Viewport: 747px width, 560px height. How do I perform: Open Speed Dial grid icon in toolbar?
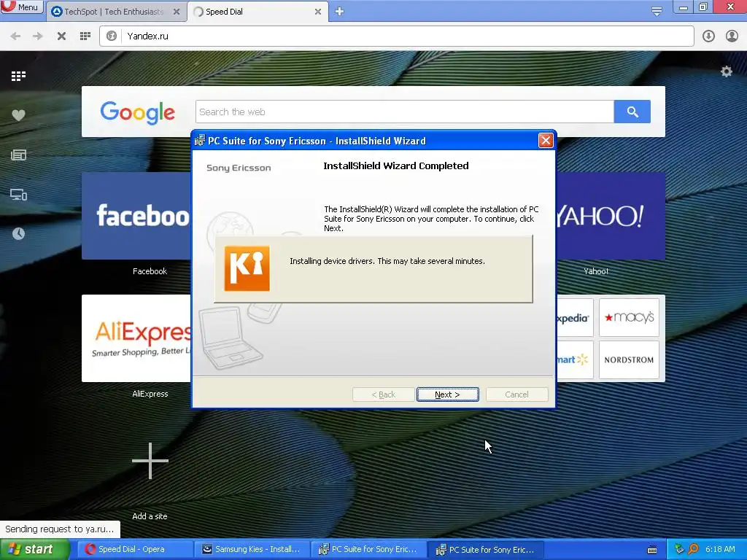click(x=85, y=36)
